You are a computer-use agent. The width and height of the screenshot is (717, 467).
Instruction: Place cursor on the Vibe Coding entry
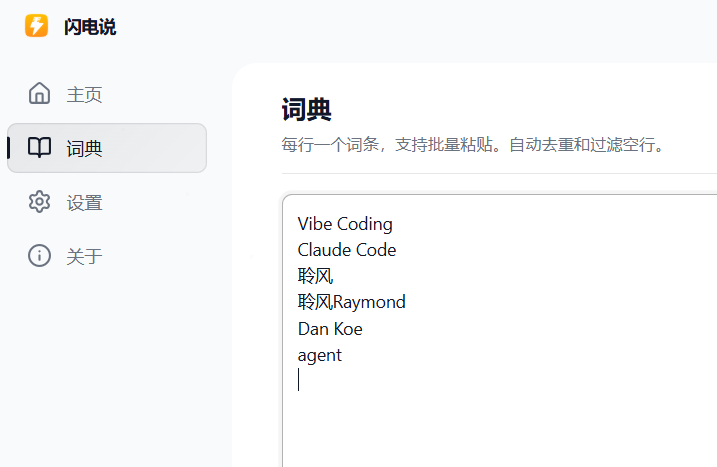345,224
